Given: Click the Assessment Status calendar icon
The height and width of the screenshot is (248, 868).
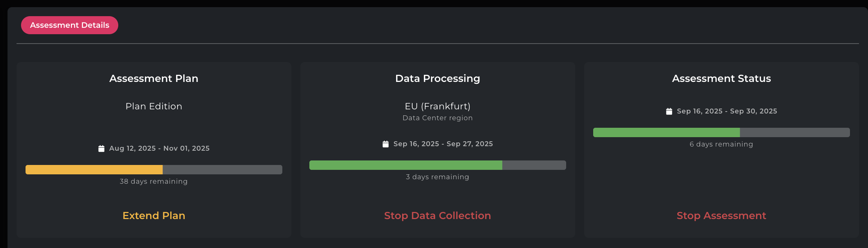Looking at the screenshot, I should 669,111.
